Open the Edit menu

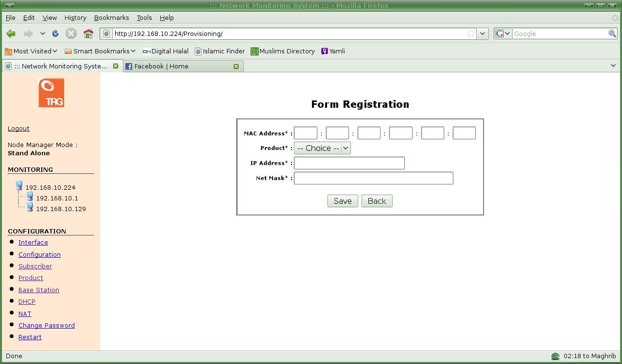[29, 17]
